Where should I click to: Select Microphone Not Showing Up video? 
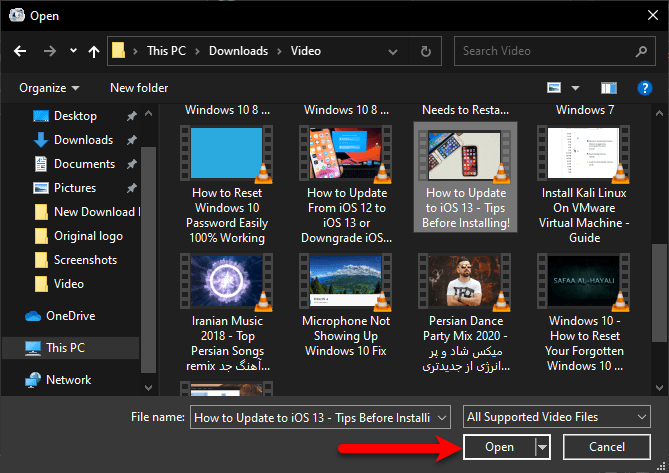pos(346,305)
